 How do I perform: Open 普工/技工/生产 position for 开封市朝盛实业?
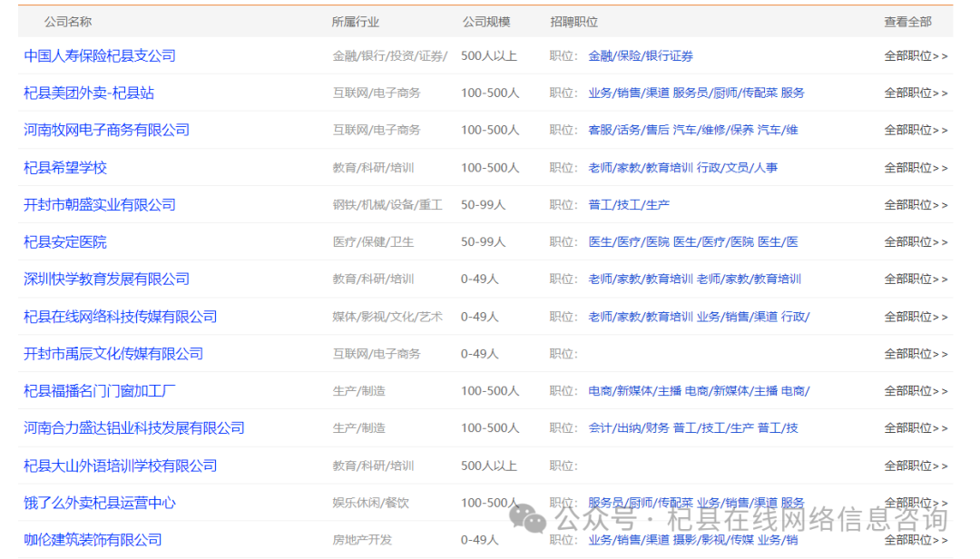point(629,204)
